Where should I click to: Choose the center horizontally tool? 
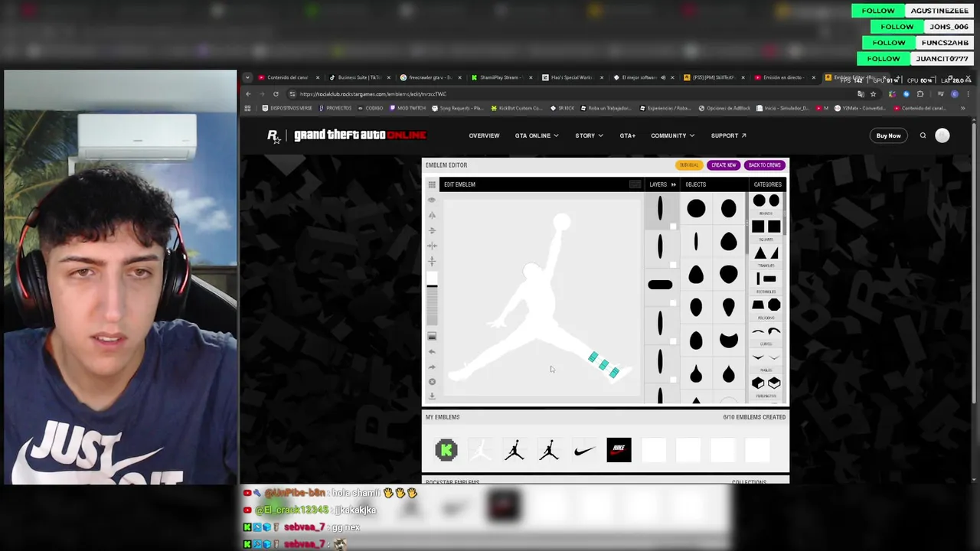coord(432,246)
